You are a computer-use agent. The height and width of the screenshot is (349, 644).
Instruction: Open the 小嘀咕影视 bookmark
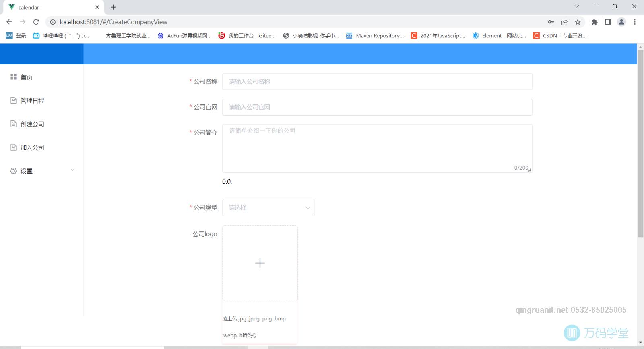click(311, 35)
